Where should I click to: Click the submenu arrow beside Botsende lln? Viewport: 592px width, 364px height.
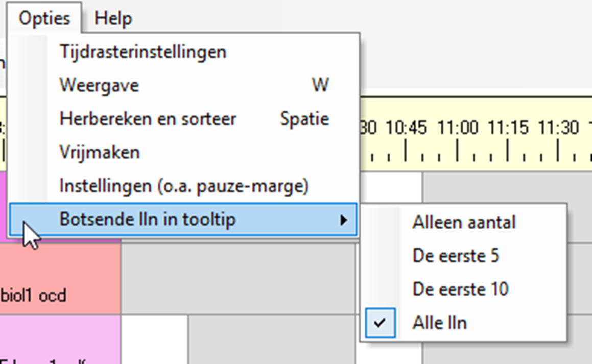(344, 220)
